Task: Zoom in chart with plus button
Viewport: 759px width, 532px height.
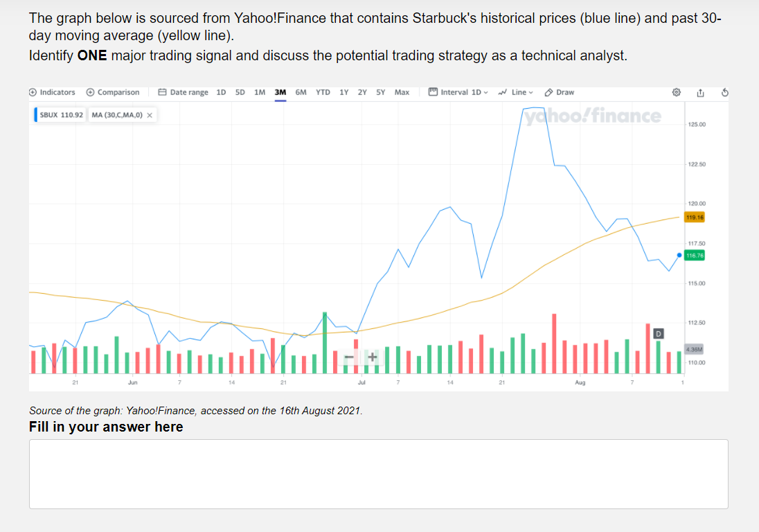Action: click(x=373, y=357)
